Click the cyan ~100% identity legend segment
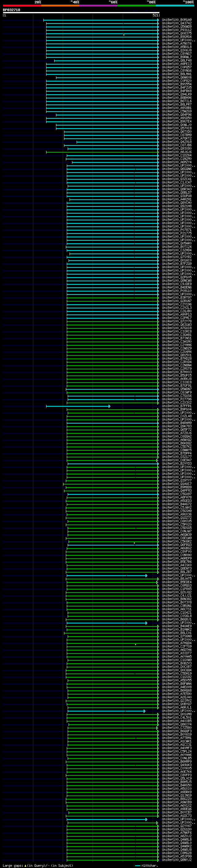Screen dimensions: 197x868 point(175,6)
